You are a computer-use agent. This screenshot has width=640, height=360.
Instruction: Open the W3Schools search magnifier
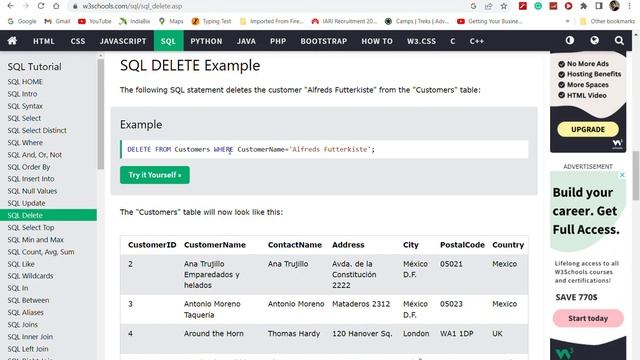(619, 40)
